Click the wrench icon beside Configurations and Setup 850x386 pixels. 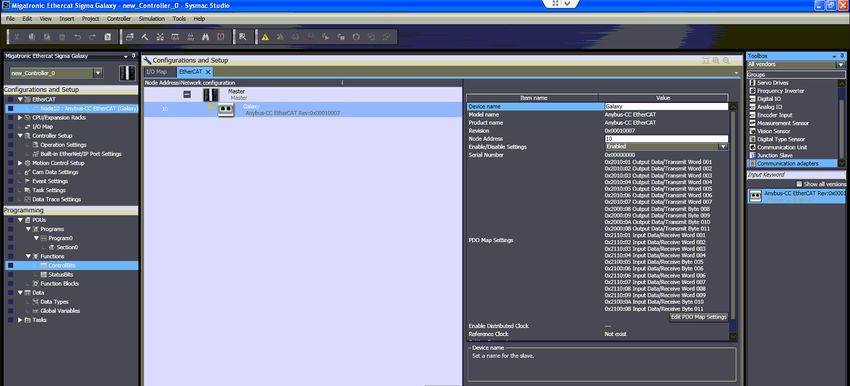click(147, 60)
